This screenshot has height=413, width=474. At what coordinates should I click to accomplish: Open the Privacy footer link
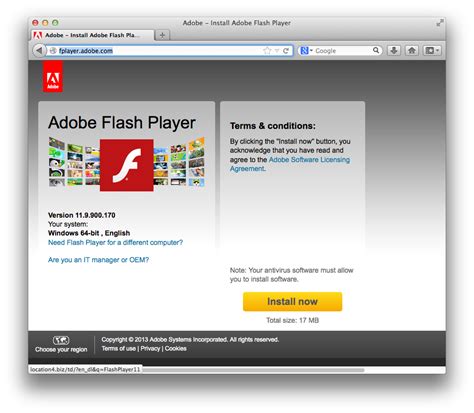coord(150,349)
